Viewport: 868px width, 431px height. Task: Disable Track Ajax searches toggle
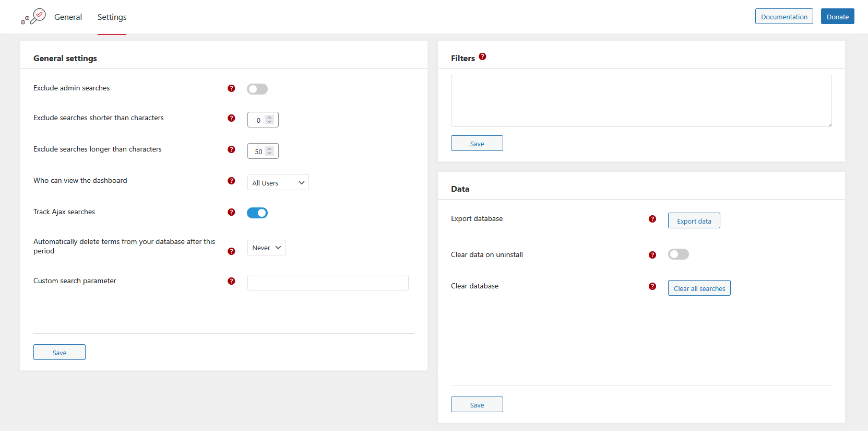pyautogui.click(x=257, y=213)
